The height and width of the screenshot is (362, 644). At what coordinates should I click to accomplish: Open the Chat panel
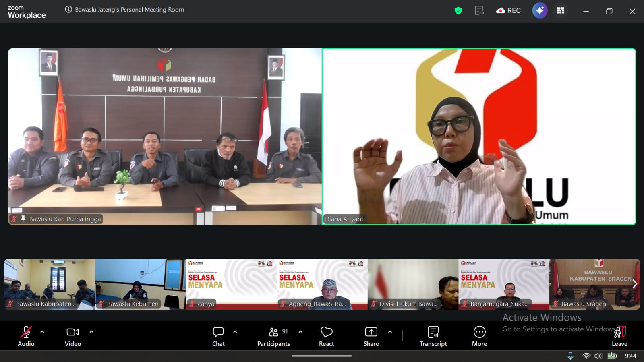pyautogui.click(x=218, y=336)
